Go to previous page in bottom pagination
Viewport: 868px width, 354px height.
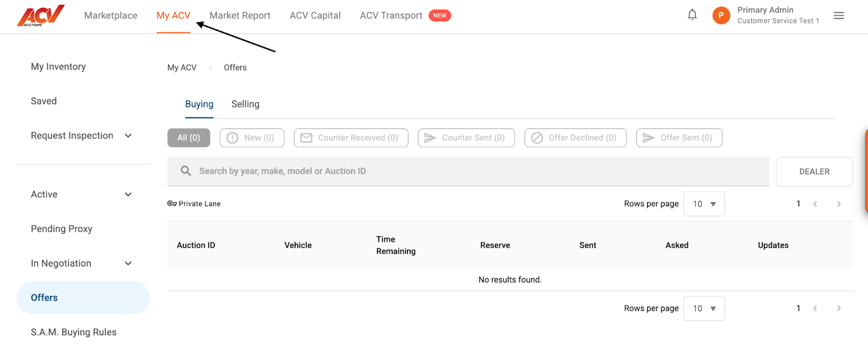[x=815, y=308]
